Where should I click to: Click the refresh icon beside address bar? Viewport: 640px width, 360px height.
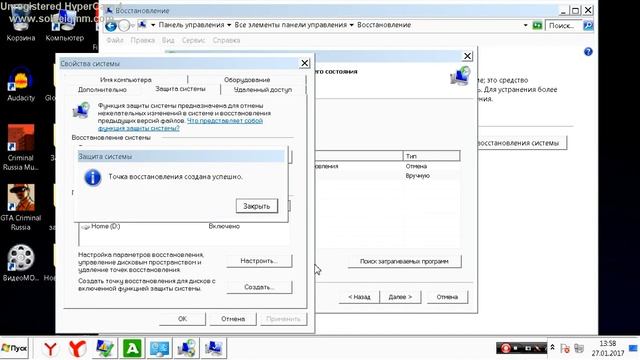point(537,25)
